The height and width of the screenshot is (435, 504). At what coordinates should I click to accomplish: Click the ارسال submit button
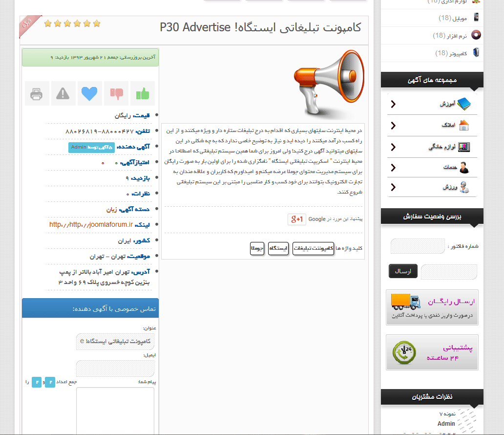(x=403, y=271)
